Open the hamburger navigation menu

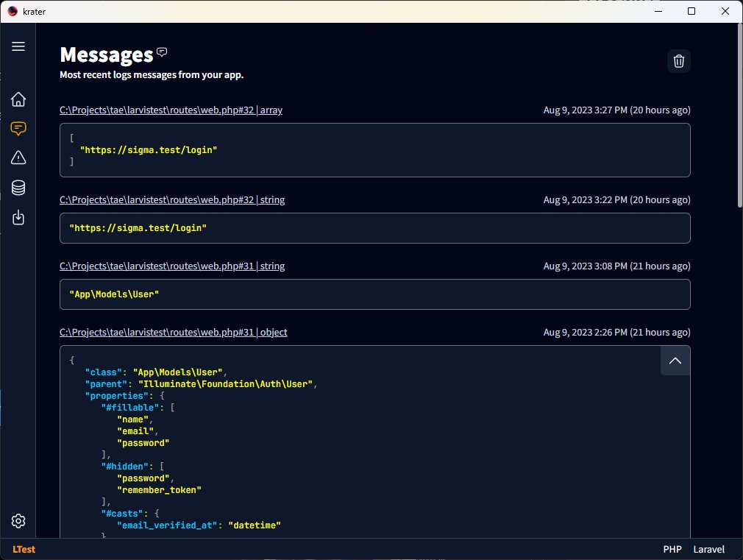18,46
